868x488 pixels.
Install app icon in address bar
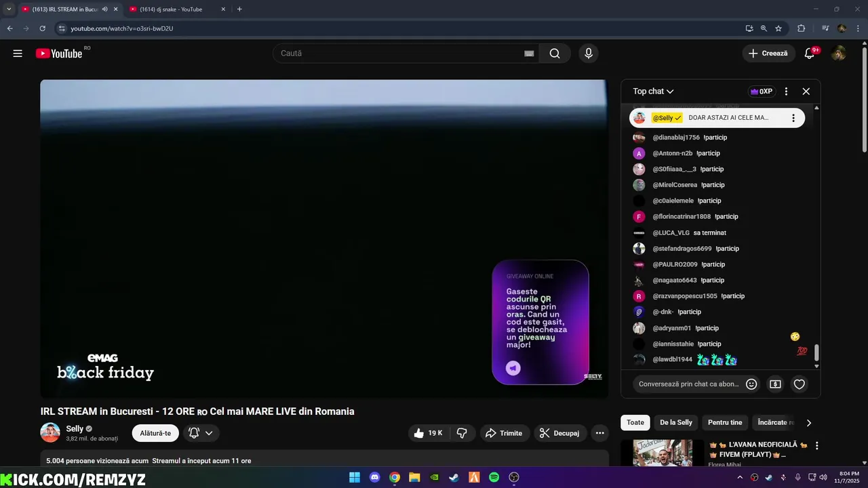[749, 28]
